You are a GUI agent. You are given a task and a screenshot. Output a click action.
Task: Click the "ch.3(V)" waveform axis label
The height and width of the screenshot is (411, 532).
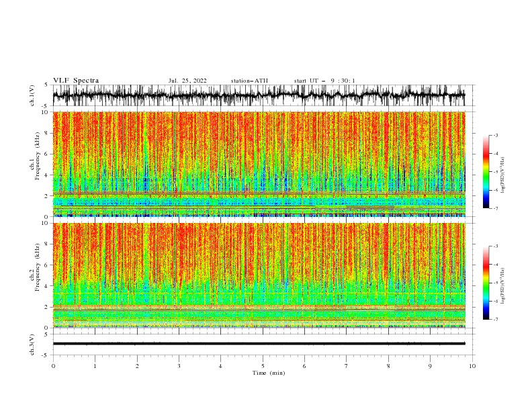point(32,345)
